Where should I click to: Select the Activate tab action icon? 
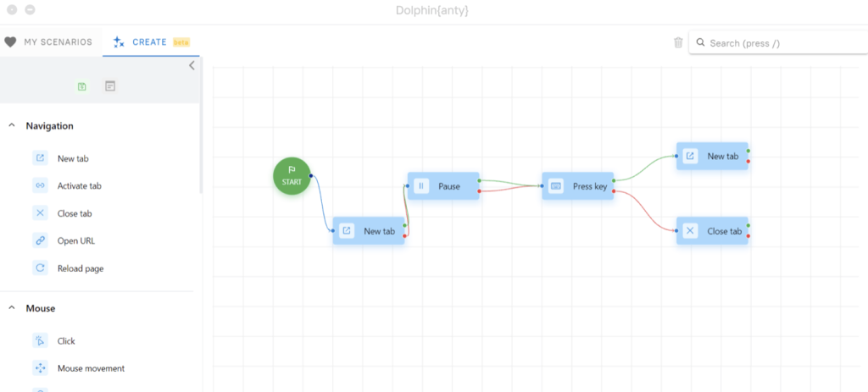point(40,185)
